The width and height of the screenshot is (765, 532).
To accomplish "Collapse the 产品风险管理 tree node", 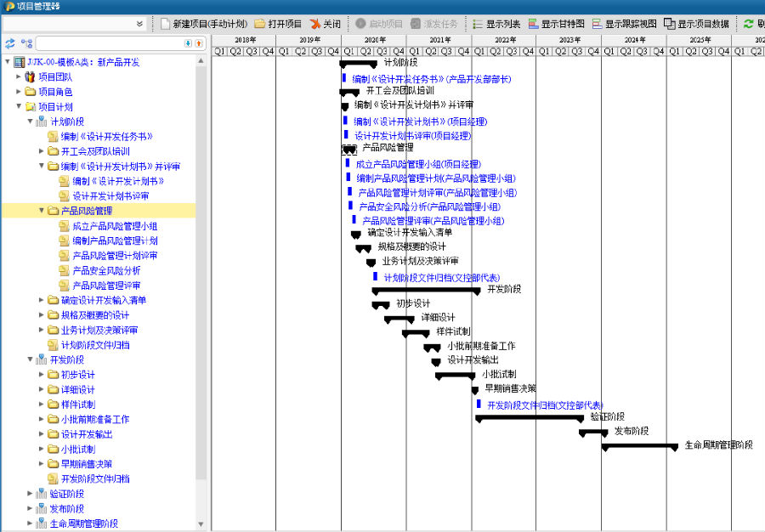I will pos(42,211).
